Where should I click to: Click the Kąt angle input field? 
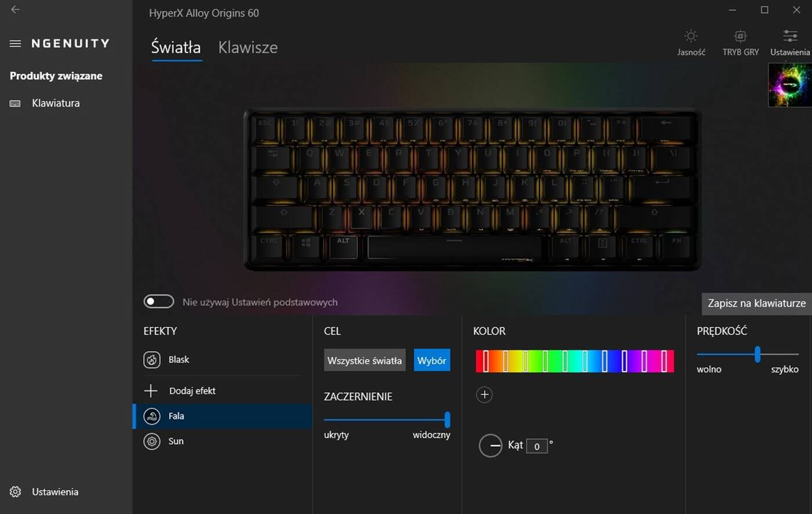click(x=537, y=446)
